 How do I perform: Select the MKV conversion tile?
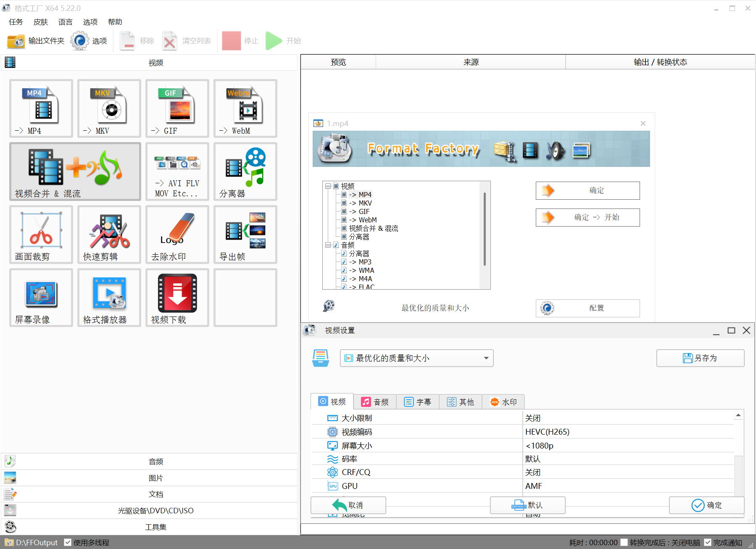click(x=109, y=108)
